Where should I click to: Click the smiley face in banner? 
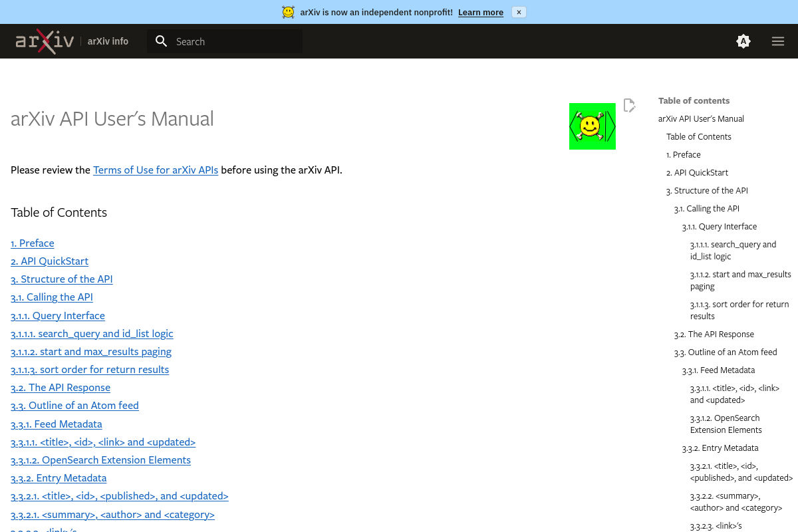[288, 12]
